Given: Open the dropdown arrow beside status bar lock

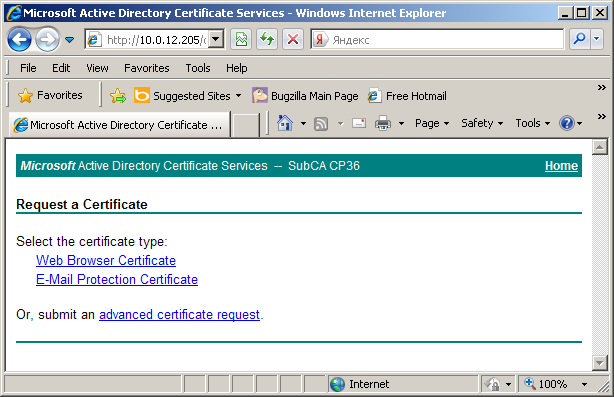Looking at the screenshot, I should (508, 384).
